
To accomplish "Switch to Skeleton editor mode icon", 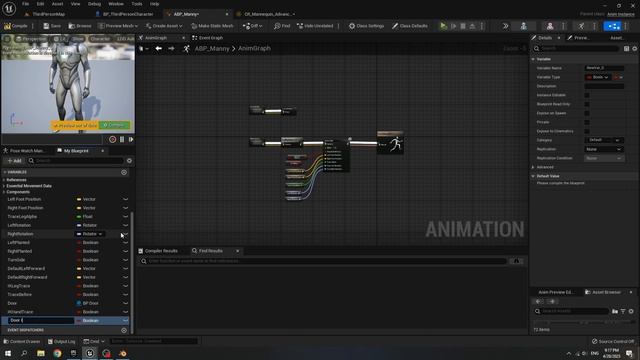I will (523, 26).
